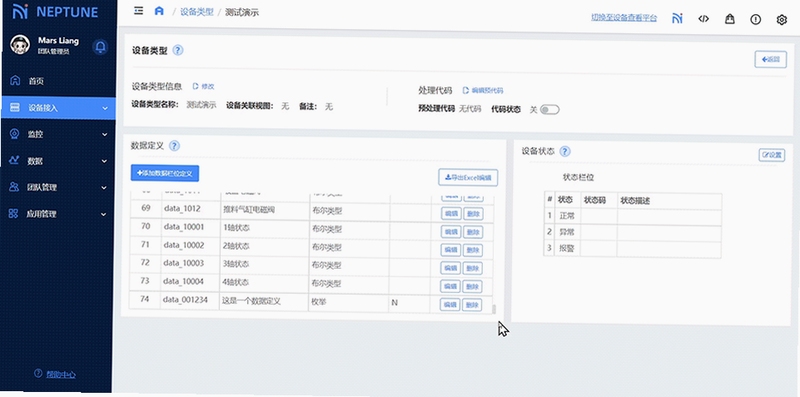800x397 pixels.
Task: Click the Neptune logo icon in top-right toolbar
Action: 677,19
